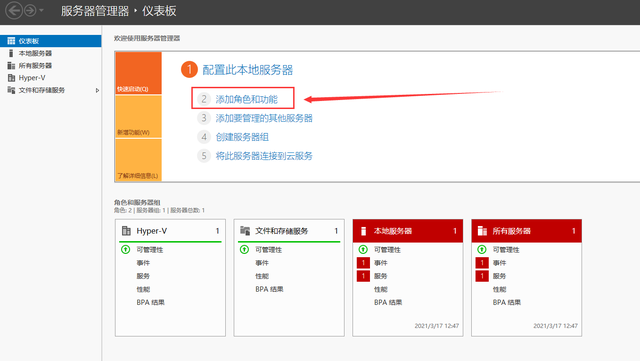Click 添加角色和功能 link
This screenshot has width=640, height=361.
tap(247, 99)
